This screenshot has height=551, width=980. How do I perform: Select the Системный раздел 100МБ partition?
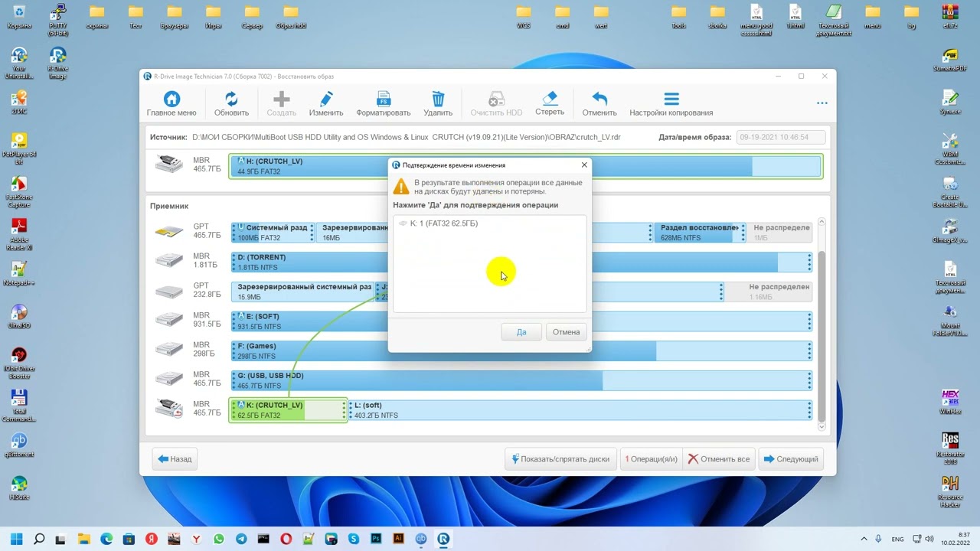[273, 233]
